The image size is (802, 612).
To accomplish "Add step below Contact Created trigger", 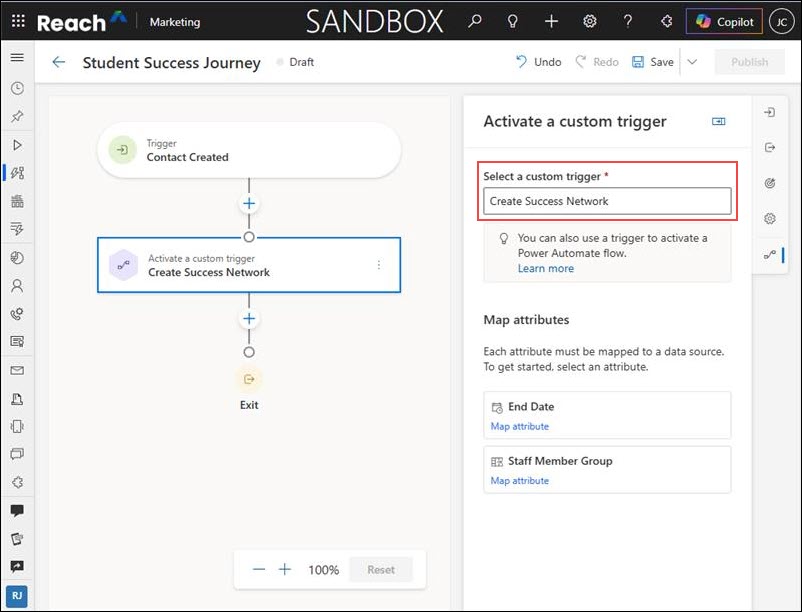I will click(249, 204).
